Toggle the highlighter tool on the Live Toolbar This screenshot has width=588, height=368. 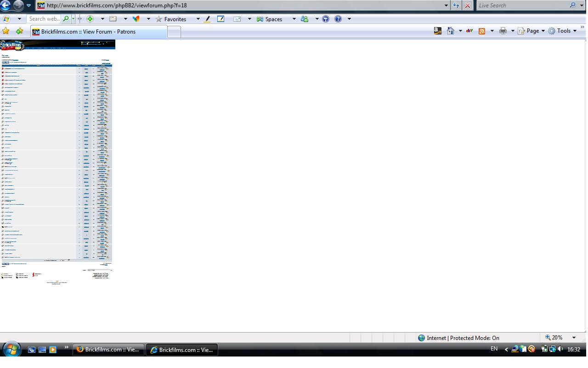[207, 19]
